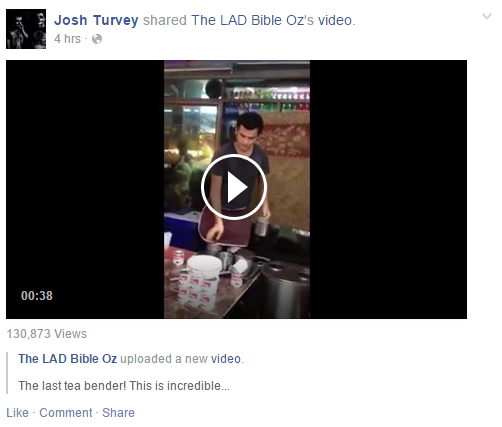Click the 130,873 Views count

pyautogui.click(x=47, y=334)
